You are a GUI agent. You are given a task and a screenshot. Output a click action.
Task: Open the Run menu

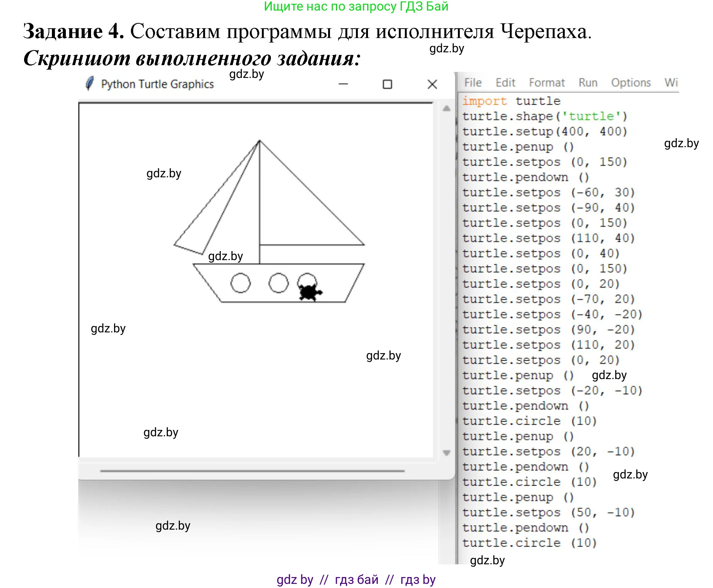(x=587, y=82)
